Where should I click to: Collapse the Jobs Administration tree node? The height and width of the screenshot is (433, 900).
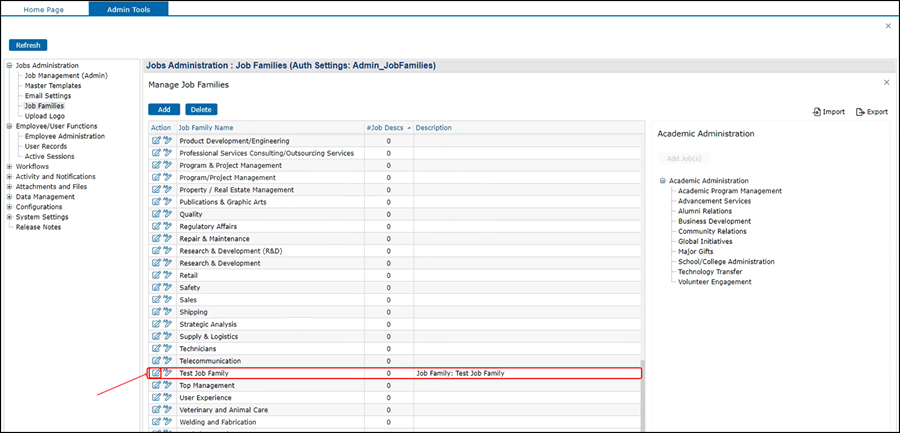click(x=9, y=66)
